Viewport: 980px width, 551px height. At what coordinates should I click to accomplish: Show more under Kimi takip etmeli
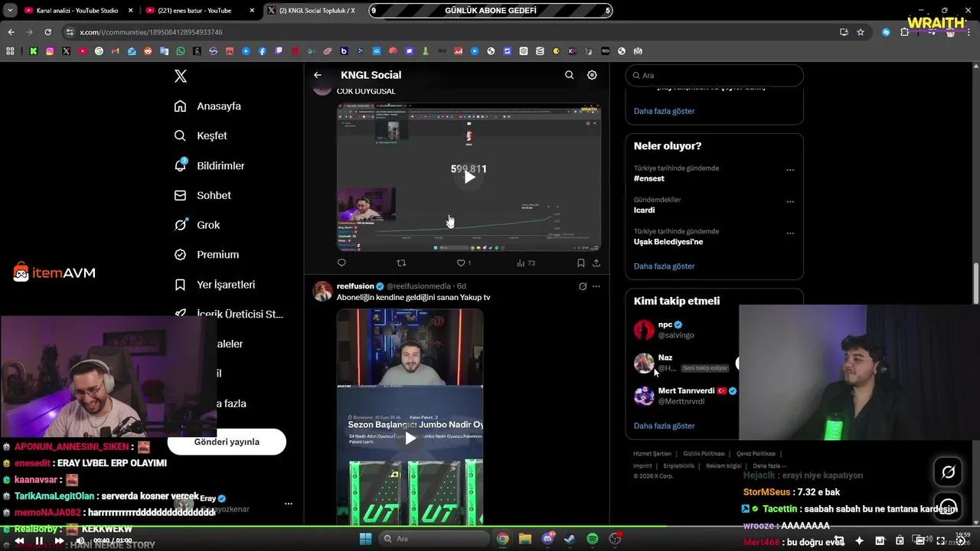point(664,425)
